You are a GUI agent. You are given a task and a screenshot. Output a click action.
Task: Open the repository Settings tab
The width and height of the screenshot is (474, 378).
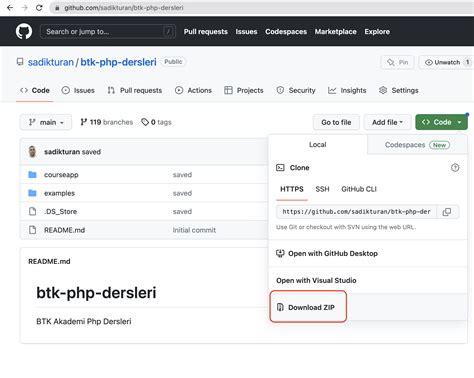click(399, 90)
